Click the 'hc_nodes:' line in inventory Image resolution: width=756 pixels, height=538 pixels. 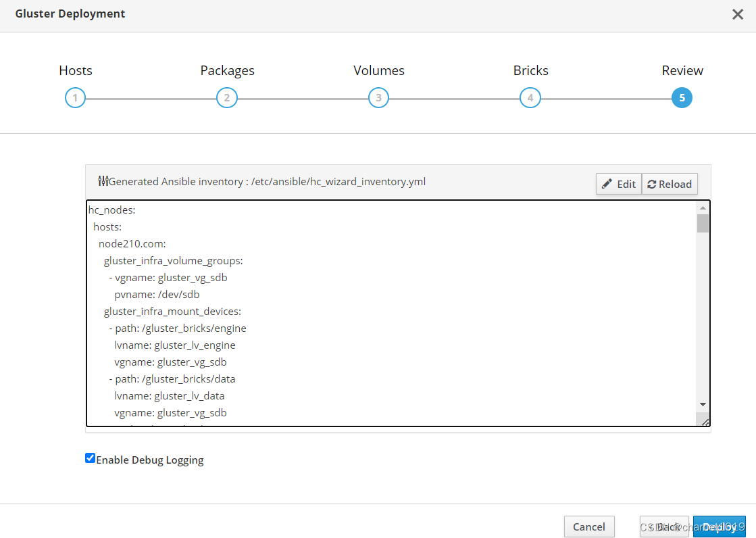(x=112, y=210)
